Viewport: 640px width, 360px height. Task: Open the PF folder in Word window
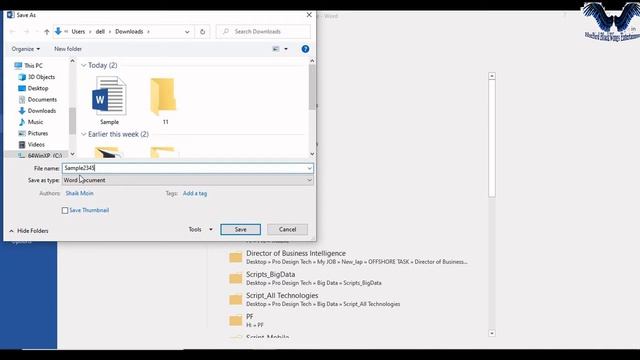[x=246, y=321]
